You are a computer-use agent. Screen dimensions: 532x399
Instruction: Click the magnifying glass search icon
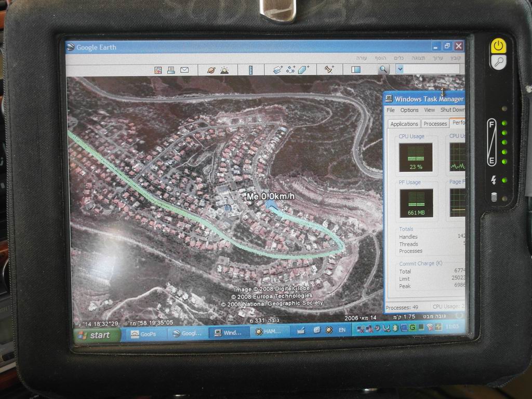pos(383,69)
